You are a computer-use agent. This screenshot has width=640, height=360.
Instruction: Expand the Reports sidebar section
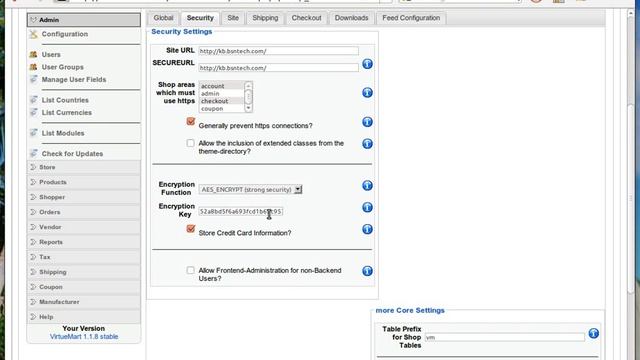[84, 242]
